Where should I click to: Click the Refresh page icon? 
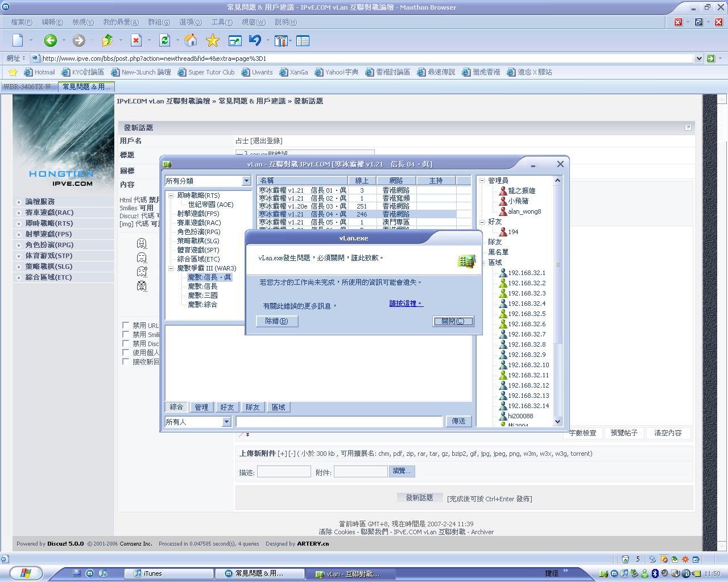click(x=164, y=40)
